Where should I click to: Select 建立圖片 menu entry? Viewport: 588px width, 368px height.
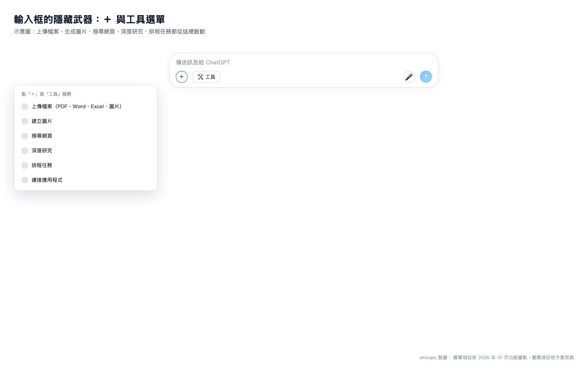(86, 121)
